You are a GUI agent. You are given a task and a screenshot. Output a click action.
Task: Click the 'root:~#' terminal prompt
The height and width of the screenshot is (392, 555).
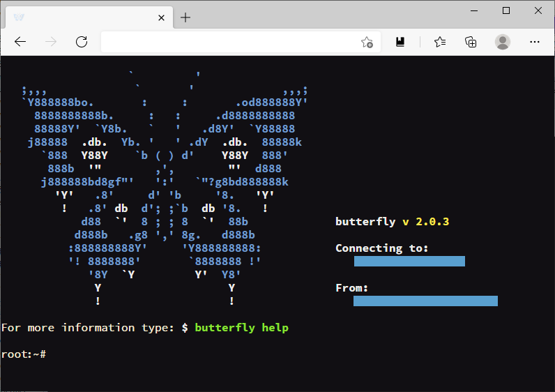[x=24, y=354]
